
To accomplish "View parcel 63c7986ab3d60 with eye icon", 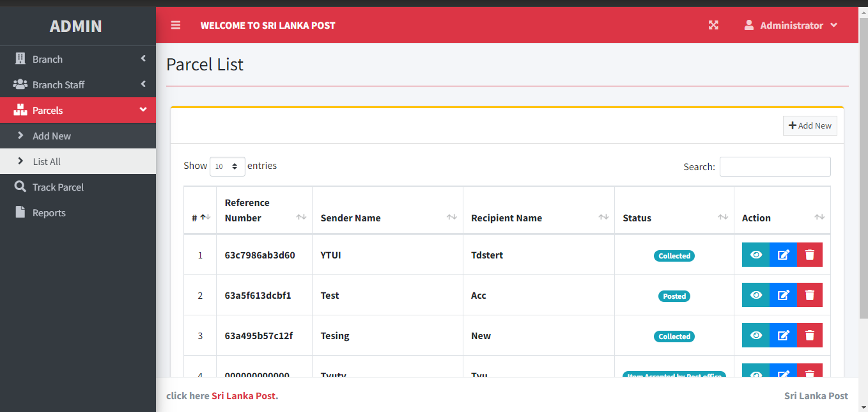I will pyautogui.click(x=756, y=255).
